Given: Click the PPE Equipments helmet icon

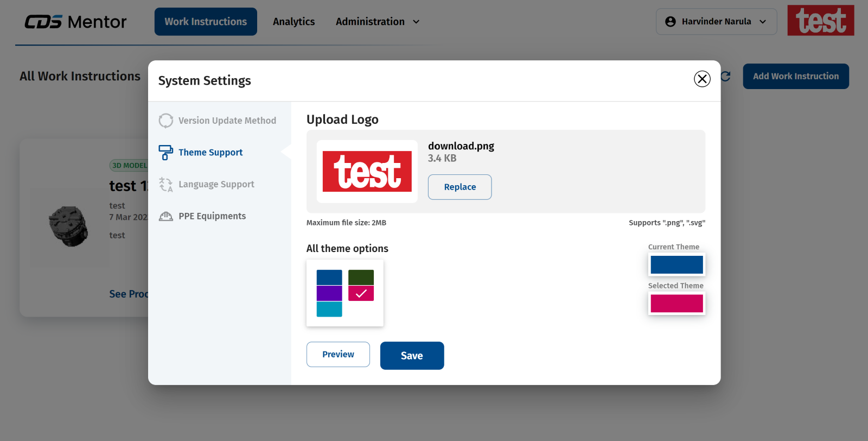Looking at the screenshot, I should pyautogui.click(x=165, y=216).
